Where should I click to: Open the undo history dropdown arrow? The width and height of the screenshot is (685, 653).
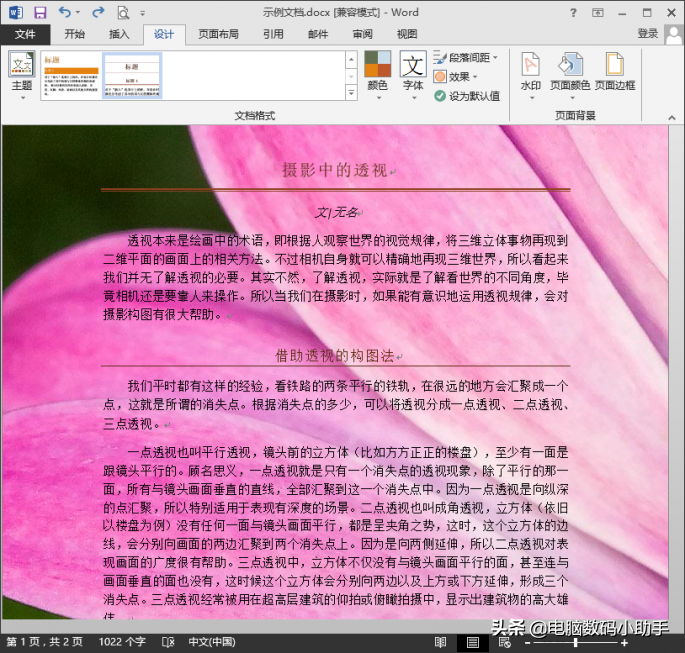coord(78,13)
